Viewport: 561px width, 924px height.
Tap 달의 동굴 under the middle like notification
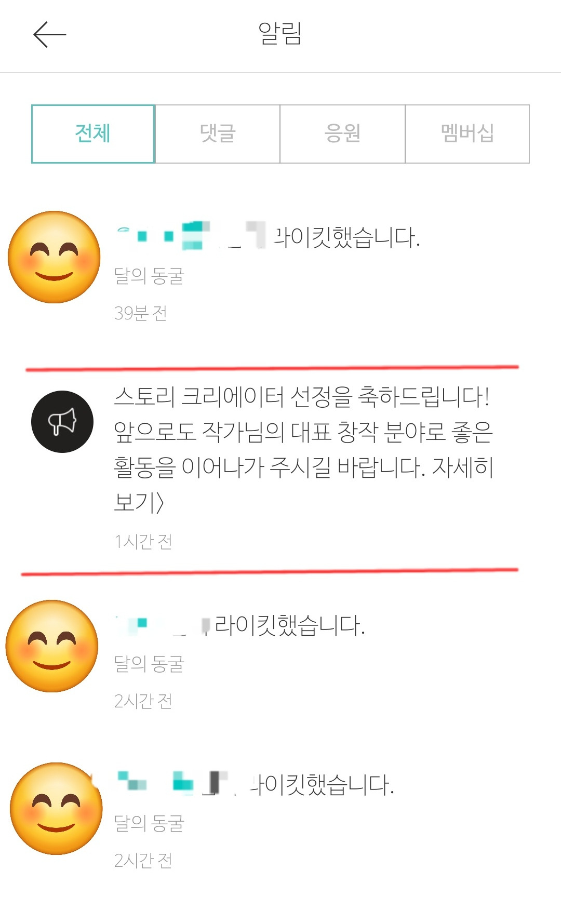(x=149, y=664)
